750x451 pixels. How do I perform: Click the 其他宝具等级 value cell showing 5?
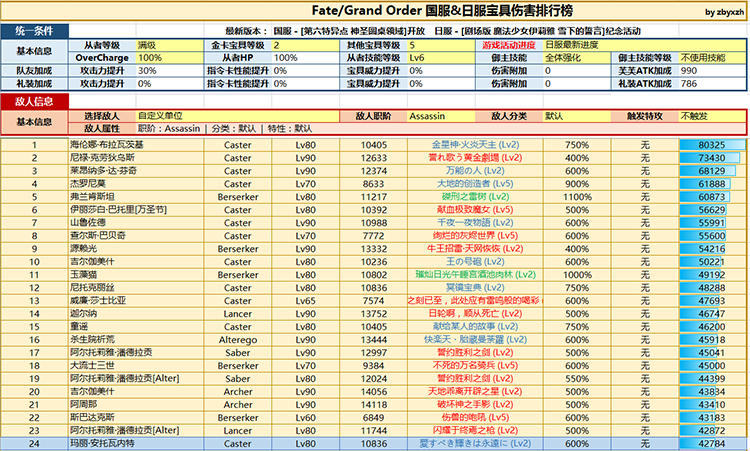(441, 45)
